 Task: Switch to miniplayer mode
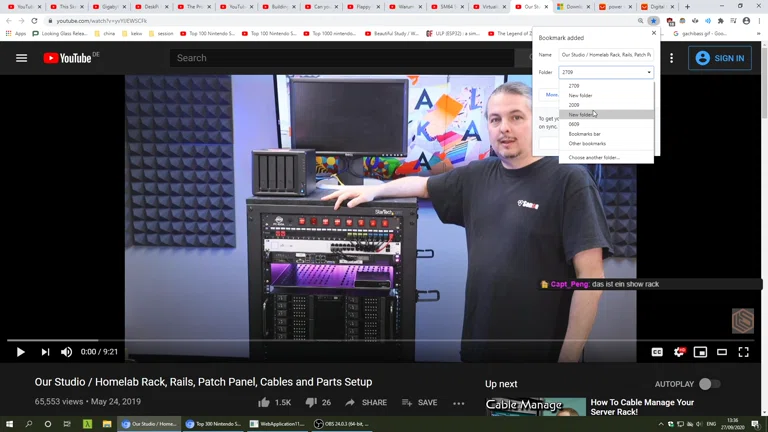pos(700,352)
